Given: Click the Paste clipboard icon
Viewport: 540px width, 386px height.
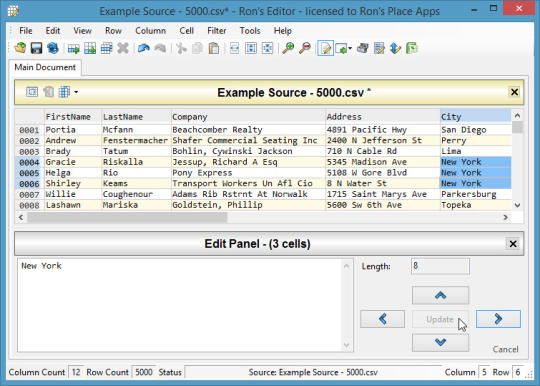Looking at the screenshot, I should (x=214, y=48).
